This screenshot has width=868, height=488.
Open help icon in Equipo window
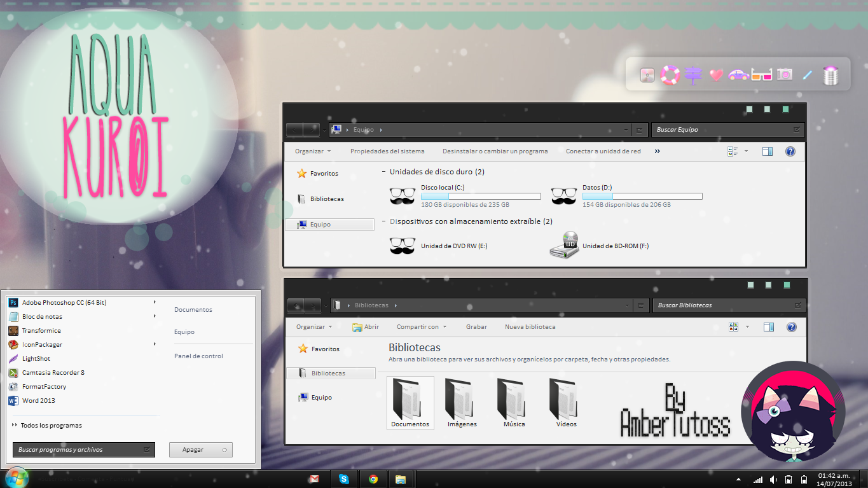tap(790, 151)
